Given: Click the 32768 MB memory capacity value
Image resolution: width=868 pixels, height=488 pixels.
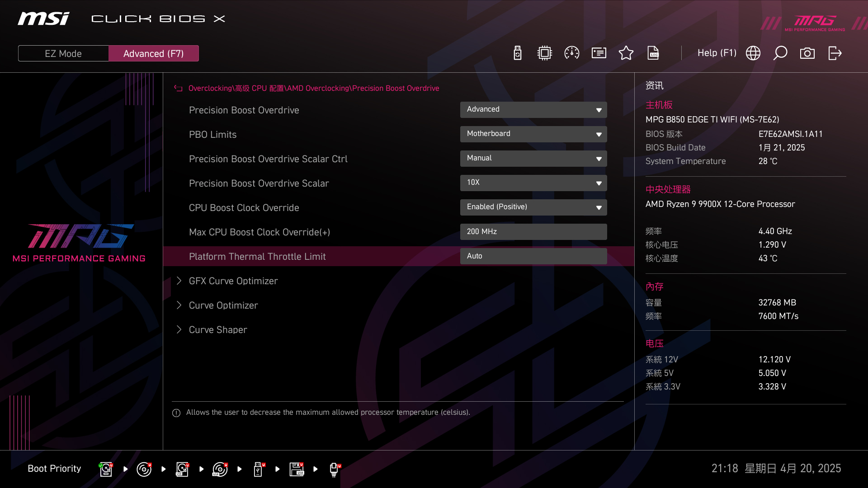Looking at the screenshot, I should tap(777, 303).
